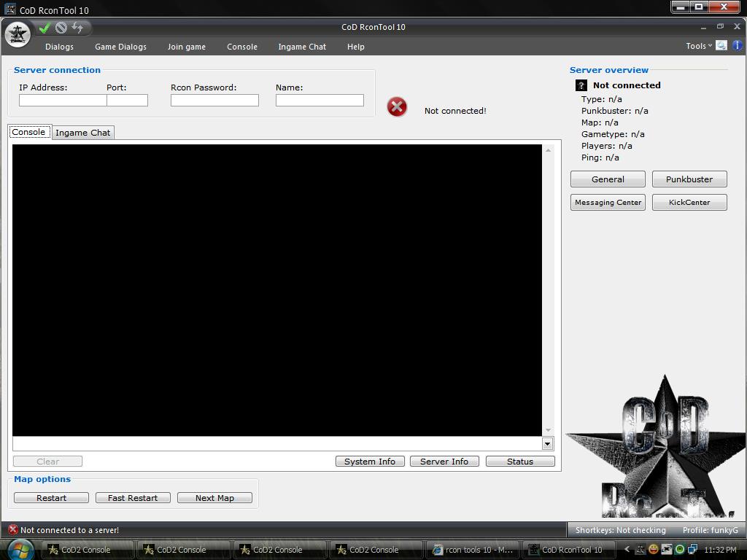Click the Status button
The image size is (747, 560).
click(x=520, y=461)
